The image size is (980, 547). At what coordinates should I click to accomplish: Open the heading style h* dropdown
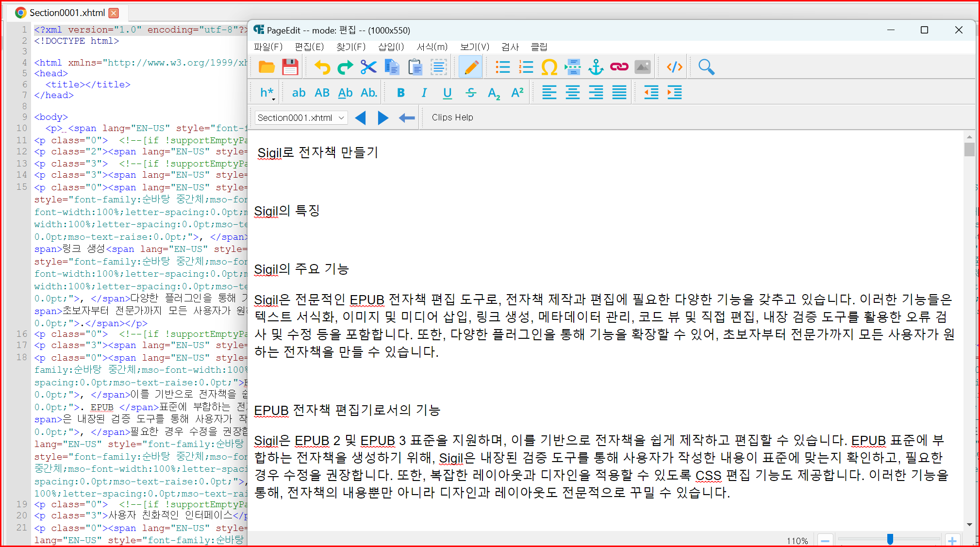(267, 93)
